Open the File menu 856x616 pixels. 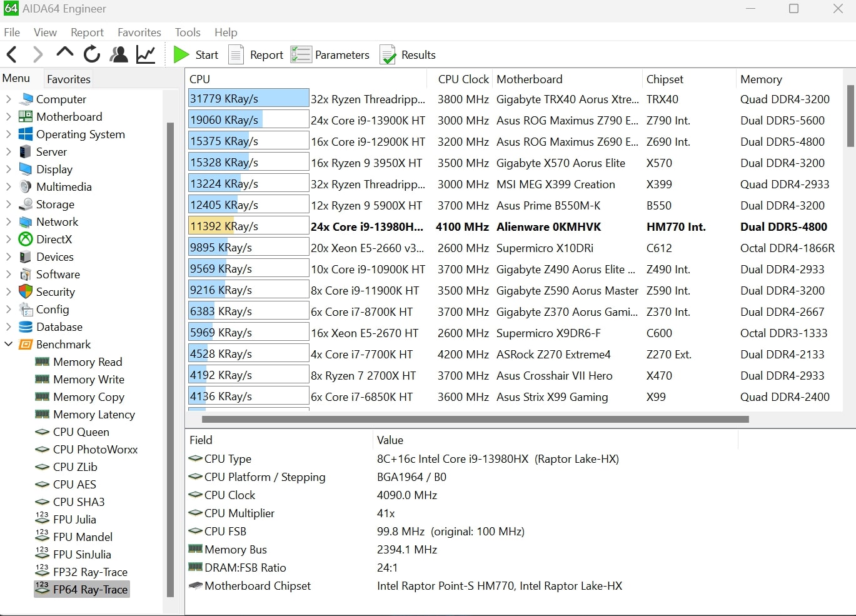12,32
